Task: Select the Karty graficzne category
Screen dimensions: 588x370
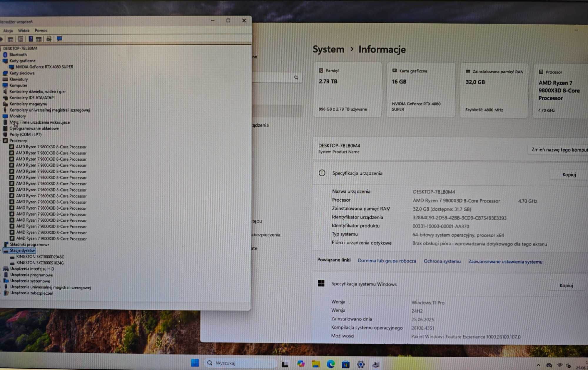Action: pyautogui.click(x=22, y=61)
